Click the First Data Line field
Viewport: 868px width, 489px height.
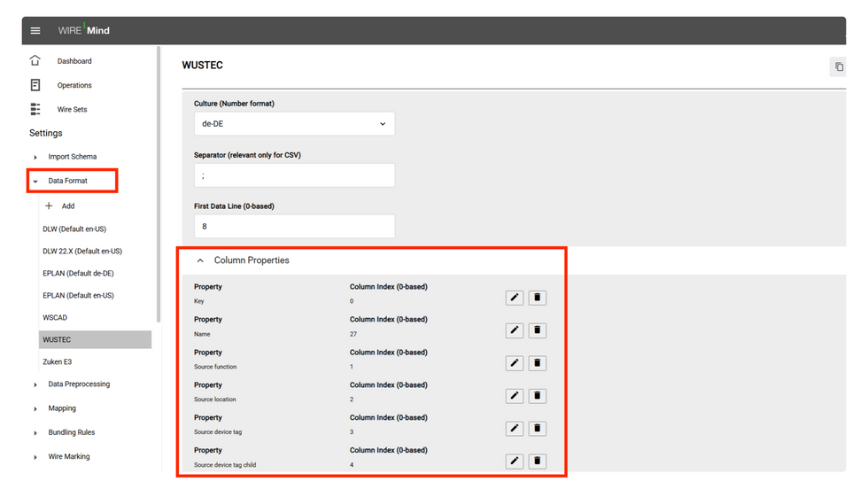pyautogui.click(x=294, y=226)
